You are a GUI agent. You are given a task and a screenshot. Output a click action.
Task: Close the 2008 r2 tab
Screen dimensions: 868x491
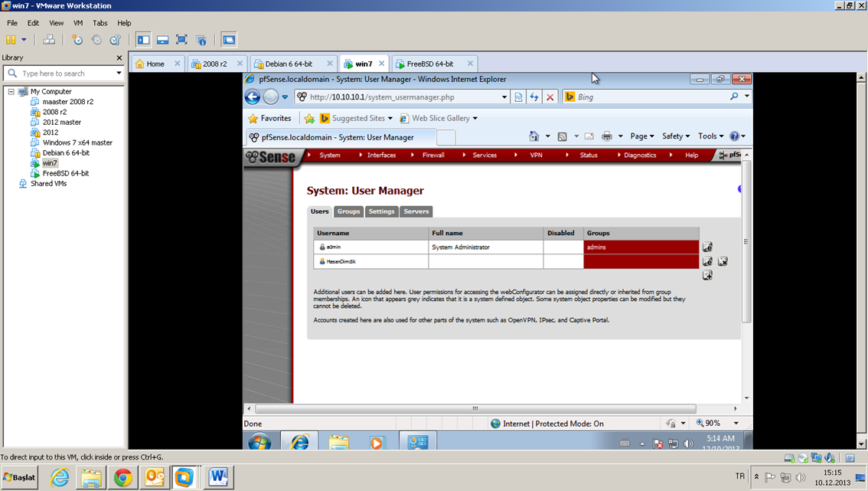tap(240, 64)
